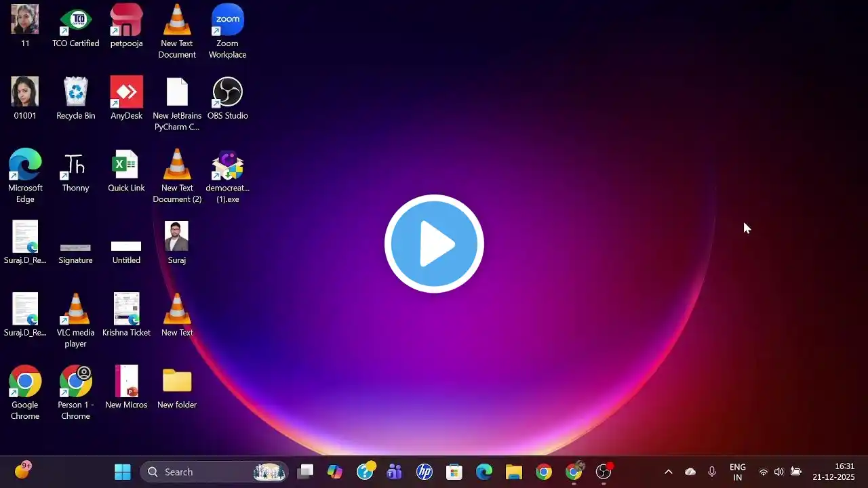This screenshot has height=488, width=868.
Task: Select the New JetBrains PyCharm file icon
Action: [x=177, y=104]
